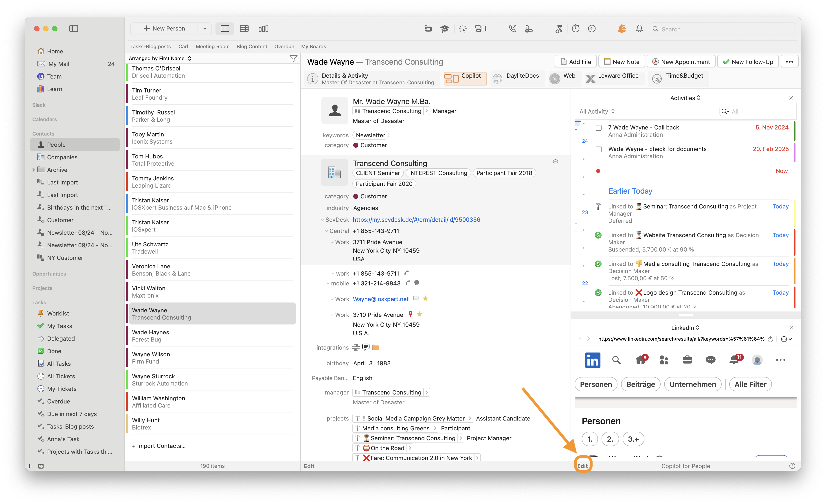Open the Details & Activity tab
The image size is (826, 504).
point(372,79)
